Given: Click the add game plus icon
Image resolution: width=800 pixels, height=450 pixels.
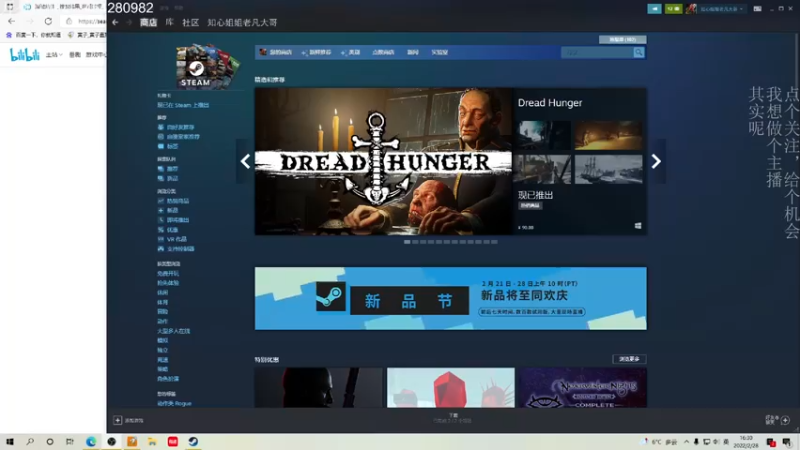Looking at the screenshot, I should click(117, 420).
